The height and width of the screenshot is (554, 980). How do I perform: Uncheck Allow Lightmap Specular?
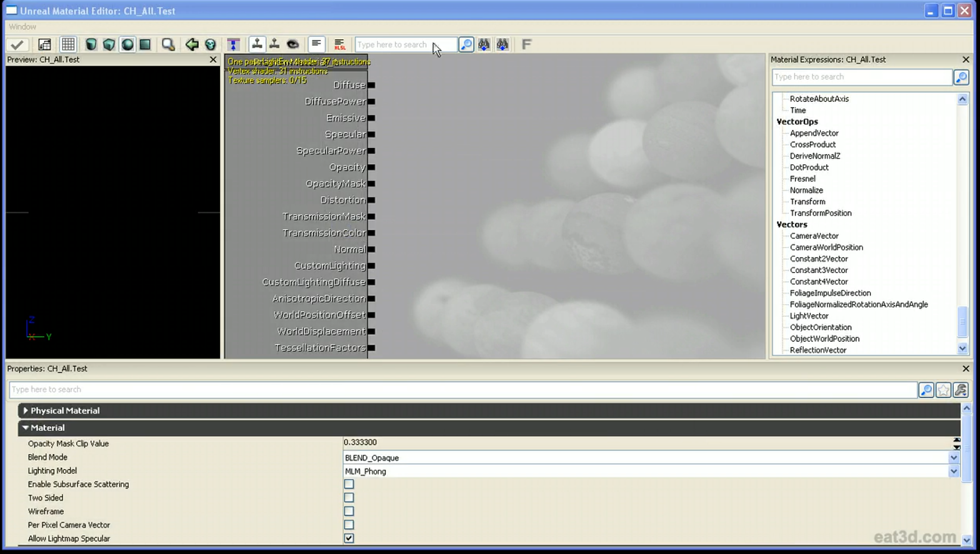(349, 538)
